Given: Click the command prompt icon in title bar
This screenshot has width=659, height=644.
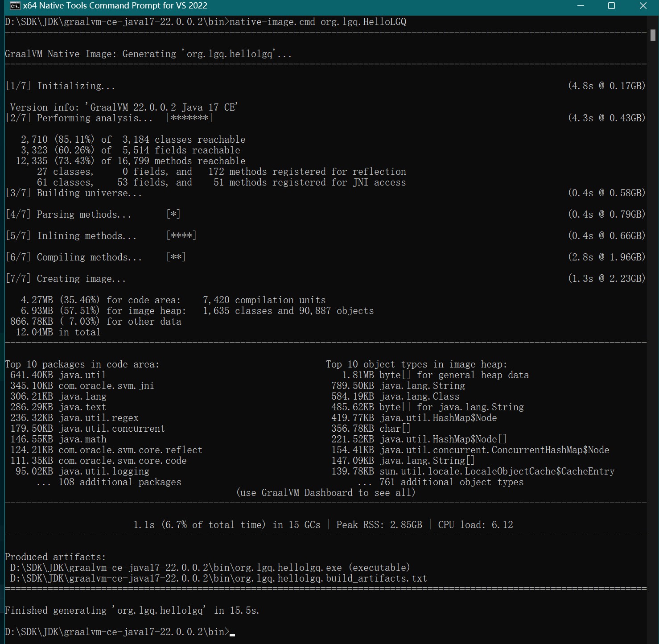Looking at the screenshot, I should point(15,6).
